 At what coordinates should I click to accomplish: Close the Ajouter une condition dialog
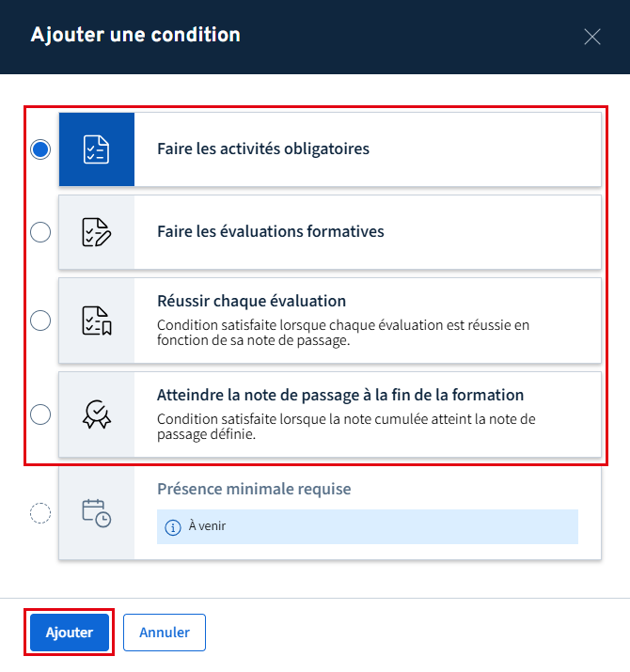(x=592, y=37)
